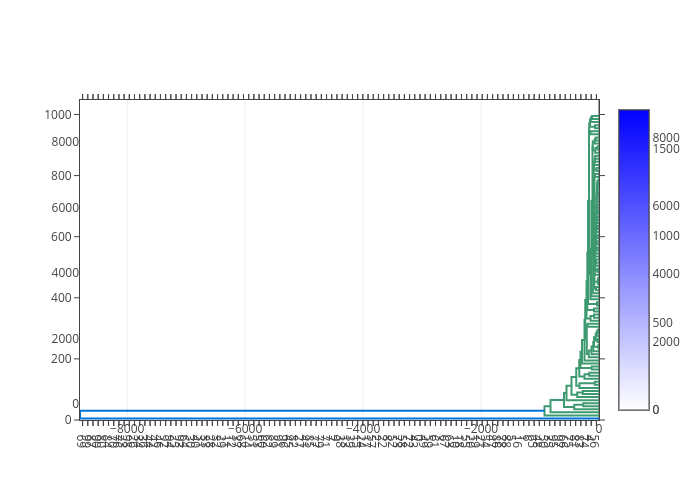Click the y-axis tick label 6000
Viewport: 700px width, 500px height.
pos(65,207)
